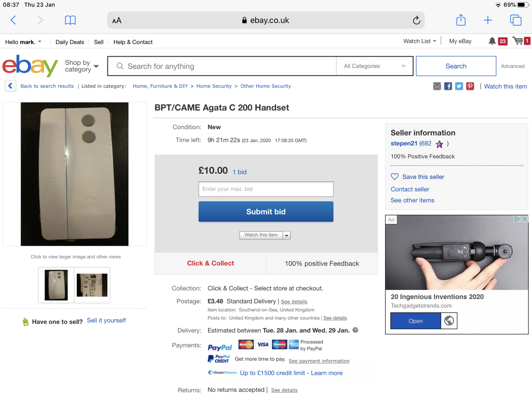Share listing via Facebook icon
Screen dimensions: 532x399
click(448, 86)
